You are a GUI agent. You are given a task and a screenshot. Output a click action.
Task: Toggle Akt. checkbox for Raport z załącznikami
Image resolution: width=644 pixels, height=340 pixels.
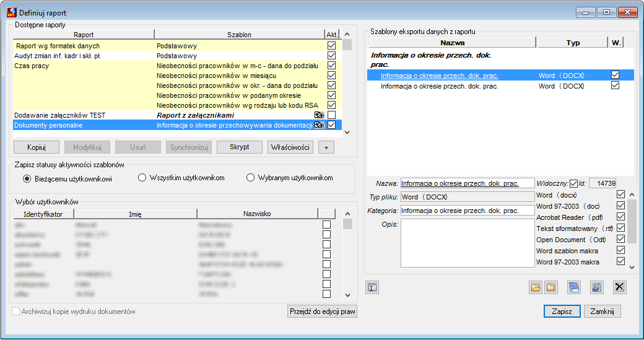[x=331, y=115]
